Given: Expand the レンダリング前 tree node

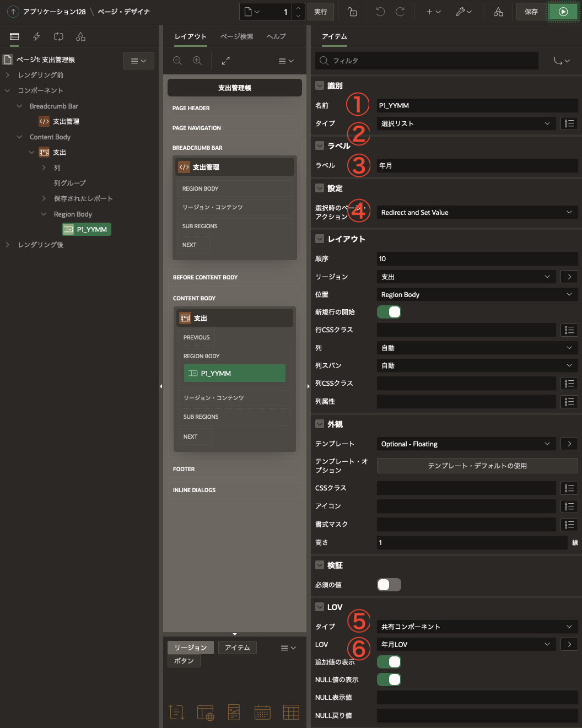Looking at the screenshot, I should (8, 75).
